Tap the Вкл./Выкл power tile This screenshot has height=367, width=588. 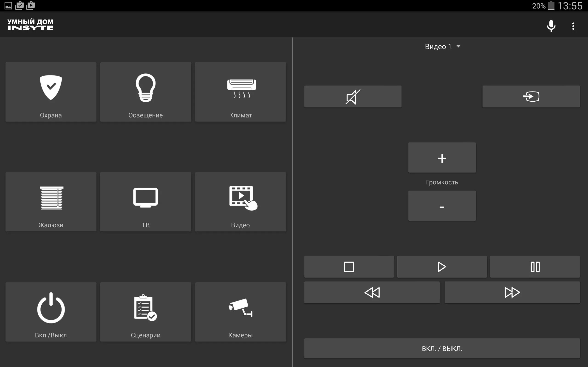(x=51, y=312)
